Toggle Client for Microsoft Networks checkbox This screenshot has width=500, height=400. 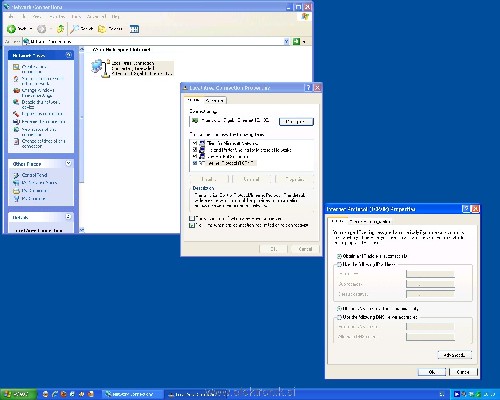[x=195, y=143]
